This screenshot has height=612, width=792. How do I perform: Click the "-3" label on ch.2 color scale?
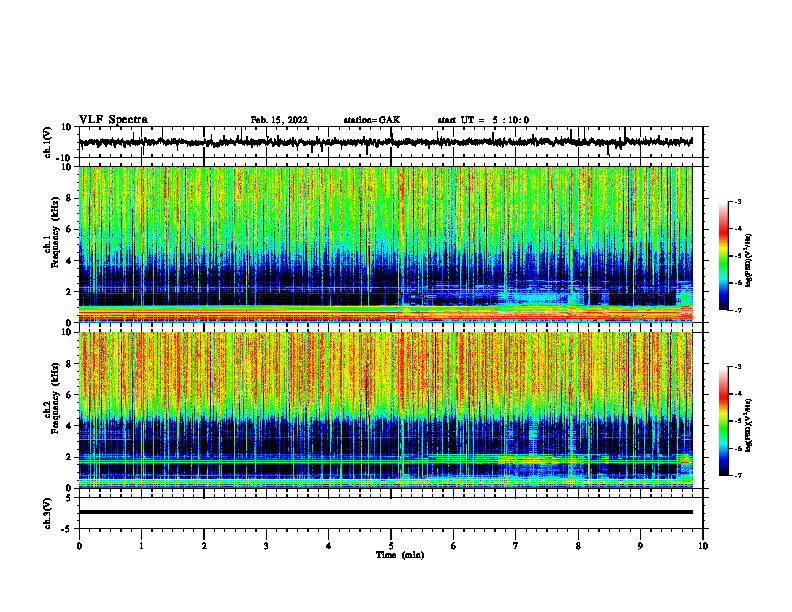point(737,367)
